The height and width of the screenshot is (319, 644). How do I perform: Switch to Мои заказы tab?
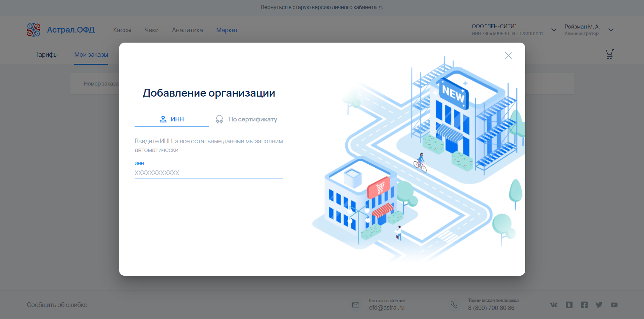91,54
